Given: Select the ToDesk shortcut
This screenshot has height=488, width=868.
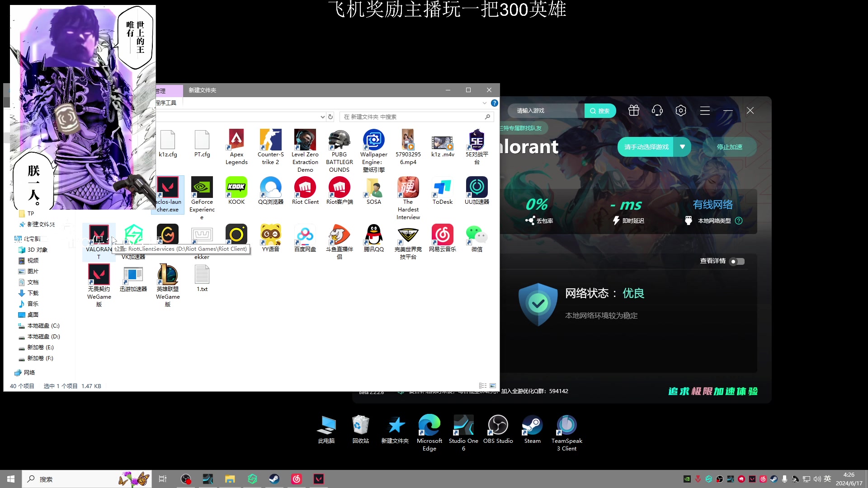Looking at the screenshot, I should point(443,191).
